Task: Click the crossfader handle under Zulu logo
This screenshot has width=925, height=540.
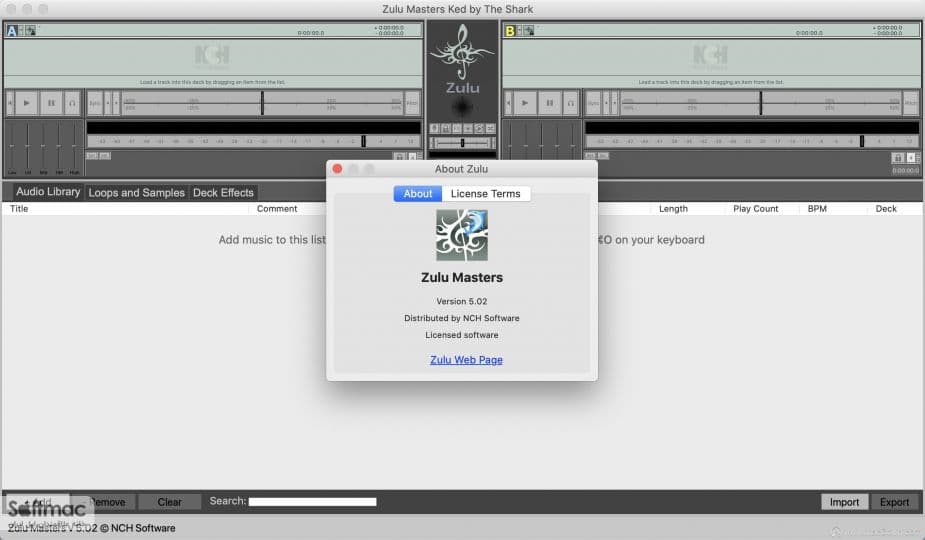Action: coord(462,143)
